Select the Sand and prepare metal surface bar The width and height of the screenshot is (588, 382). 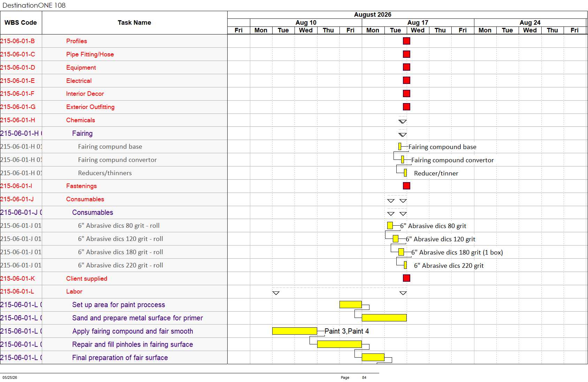(x=384, y=318)
